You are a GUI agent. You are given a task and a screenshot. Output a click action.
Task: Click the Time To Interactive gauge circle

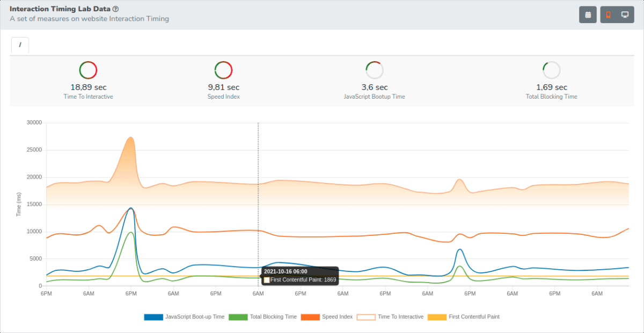click(x=88, y=70)
